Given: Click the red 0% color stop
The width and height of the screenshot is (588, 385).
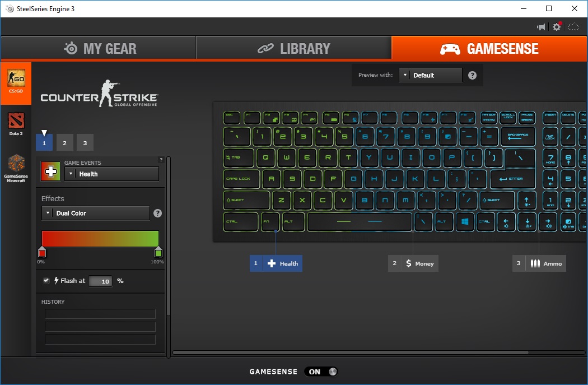Looking at the screenshot, I should pyautogui.click(x=42, y=252).
